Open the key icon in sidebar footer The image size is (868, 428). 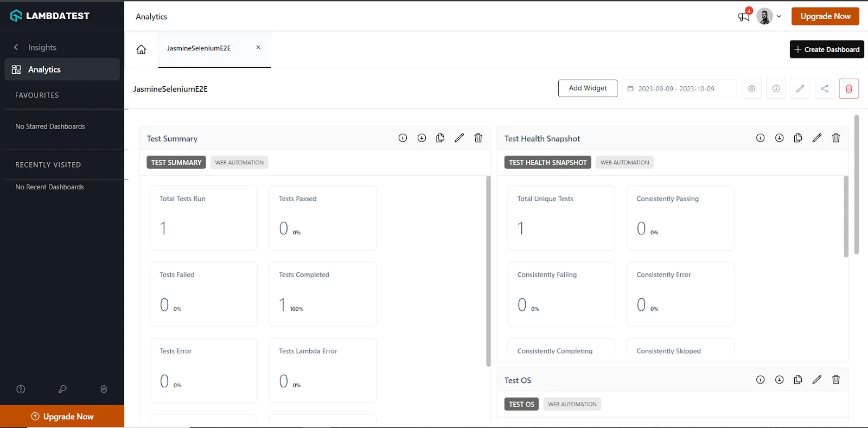(x=62, y=389)
